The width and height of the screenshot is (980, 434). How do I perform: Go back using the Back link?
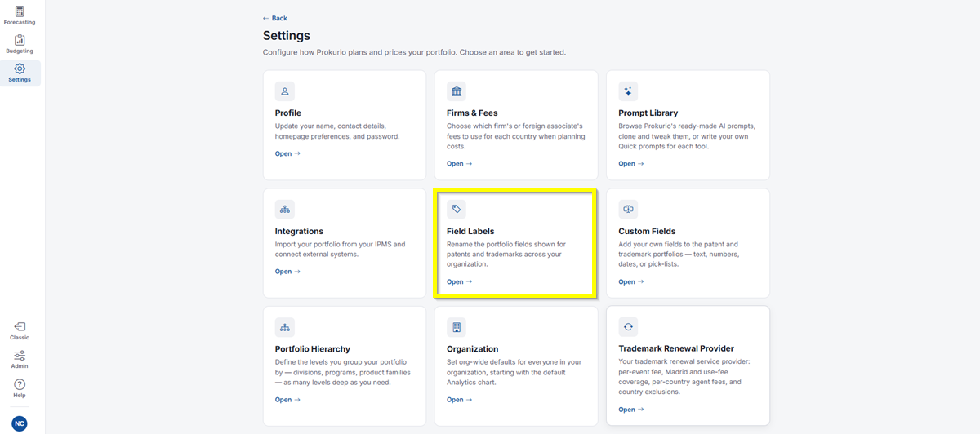tap(275, 18)
